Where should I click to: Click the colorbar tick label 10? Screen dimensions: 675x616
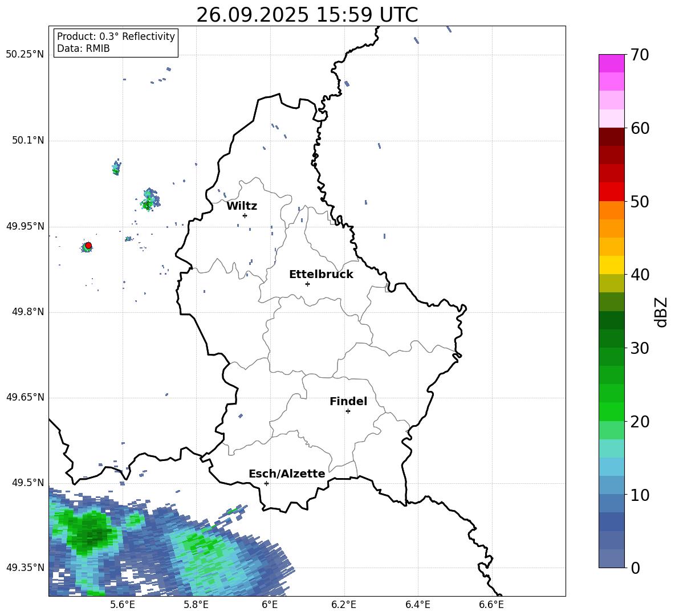640,495
